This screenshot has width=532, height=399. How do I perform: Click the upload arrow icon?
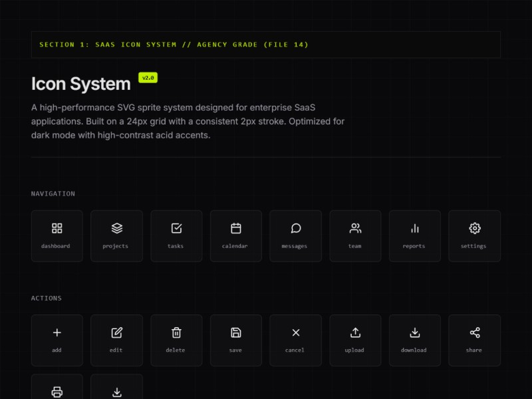point(355,332)
